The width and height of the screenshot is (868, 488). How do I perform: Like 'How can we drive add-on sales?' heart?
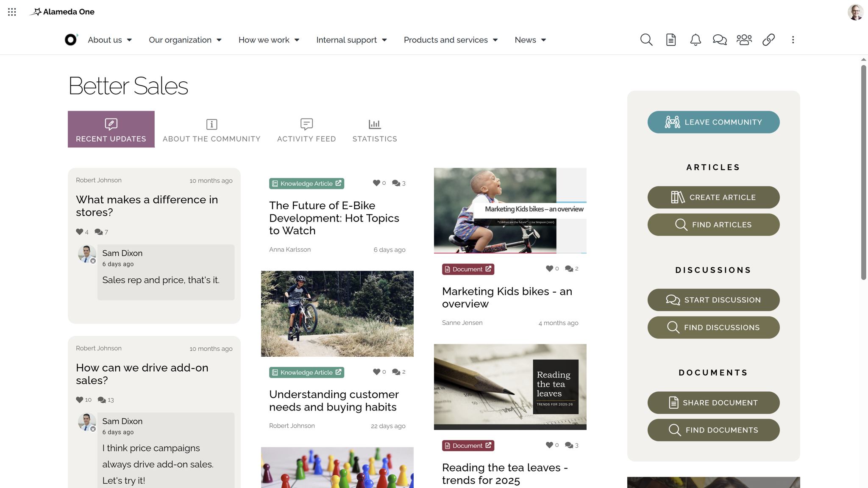[79, 399]
